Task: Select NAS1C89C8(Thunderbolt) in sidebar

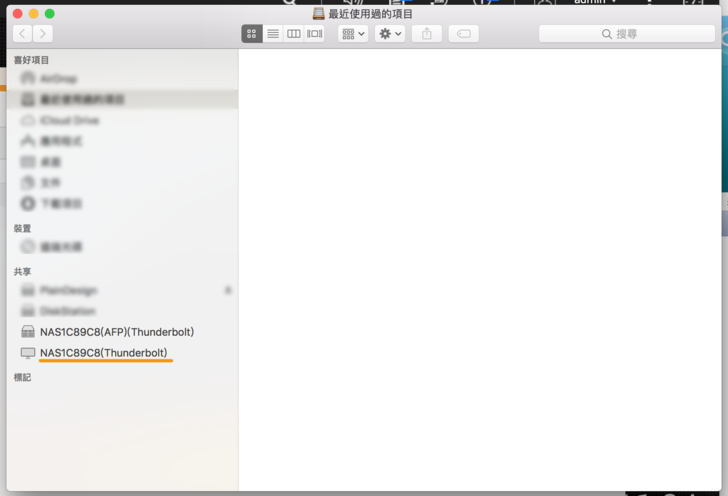Action: (x=123, y=352)
